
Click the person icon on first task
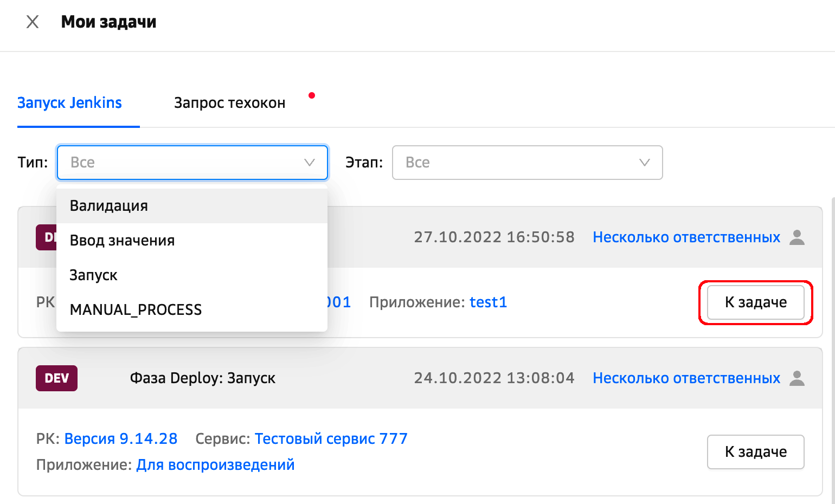[x=797, y=237]
